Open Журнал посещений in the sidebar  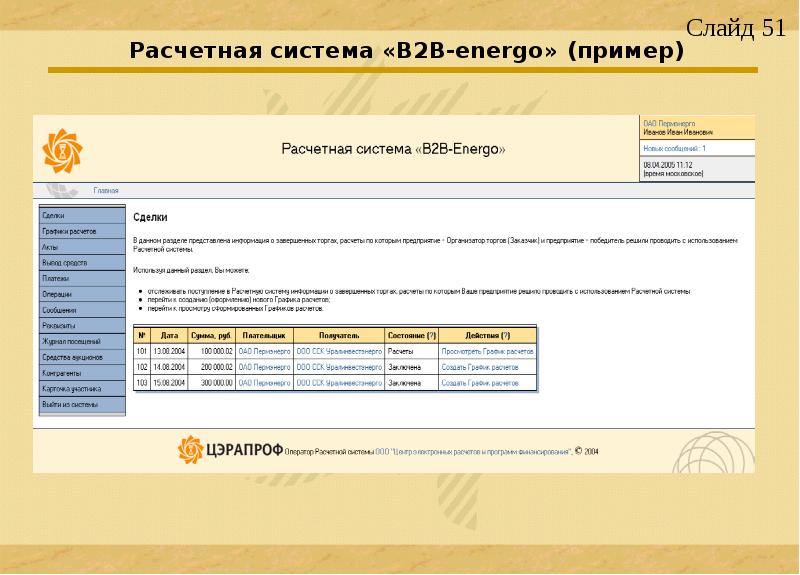pyautogui.click(x=82, y=341)
